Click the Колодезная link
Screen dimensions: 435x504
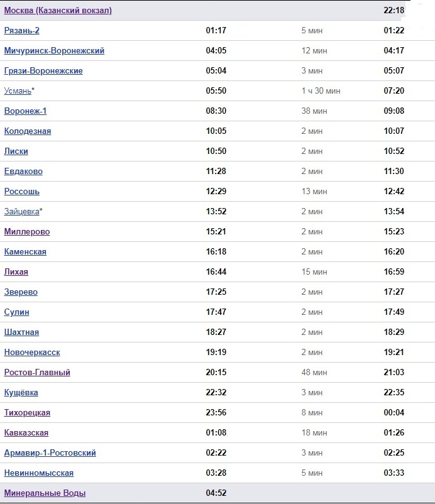28,131
